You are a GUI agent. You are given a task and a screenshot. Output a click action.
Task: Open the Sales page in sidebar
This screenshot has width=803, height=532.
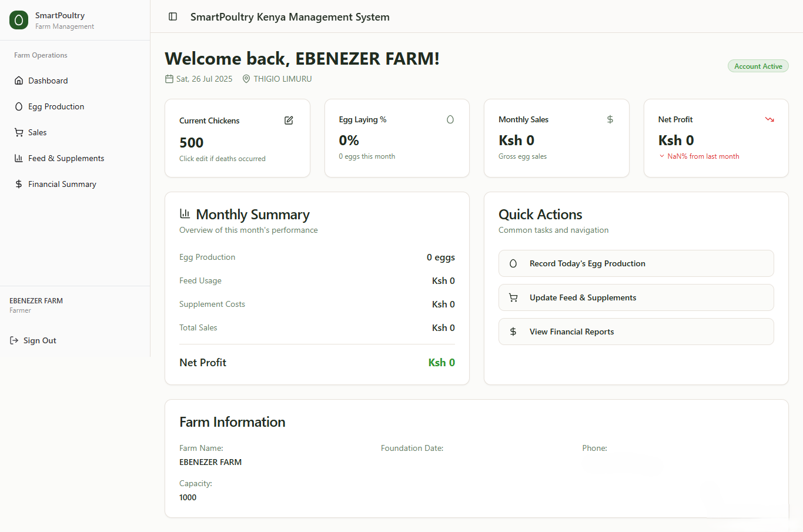[x=37, y=132]
